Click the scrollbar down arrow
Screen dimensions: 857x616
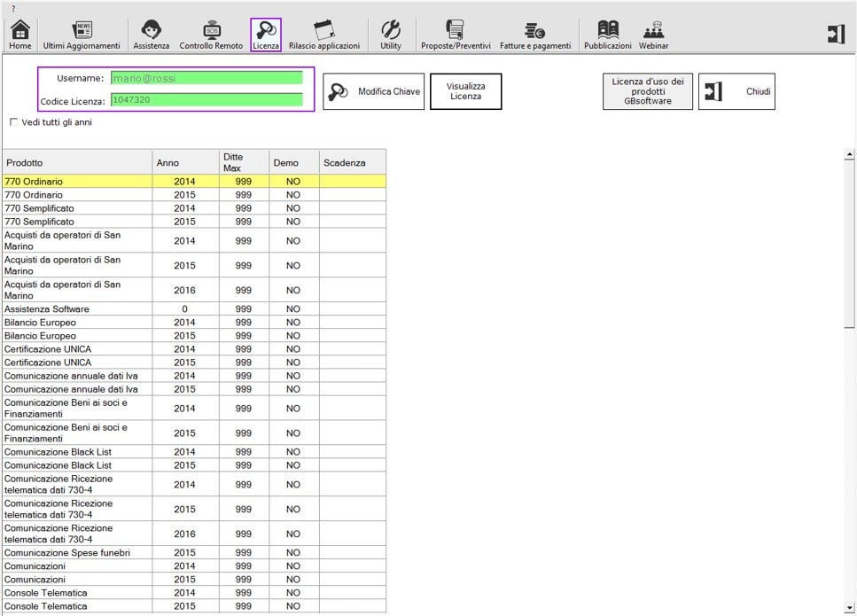tap(849, 607)
